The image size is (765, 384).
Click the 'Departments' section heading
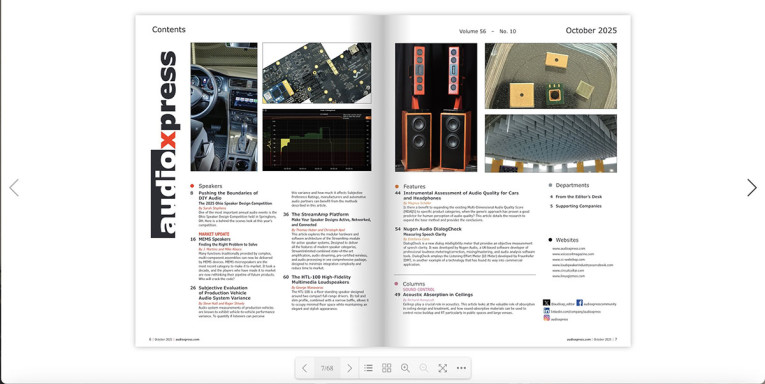click(572, 185)
